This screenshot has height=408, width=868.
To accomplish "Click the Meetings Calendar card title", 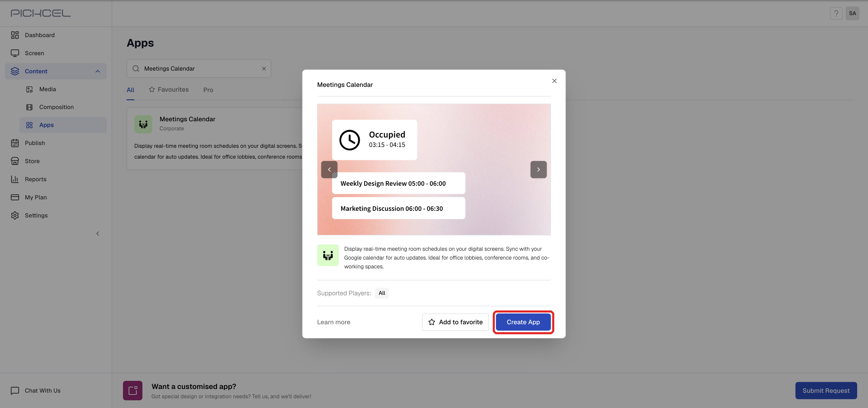I will tap(187, 119).
